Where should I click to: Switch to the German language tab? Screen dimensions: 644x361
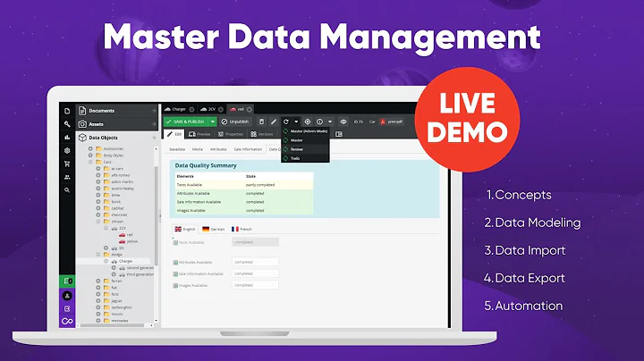(214, 229)
